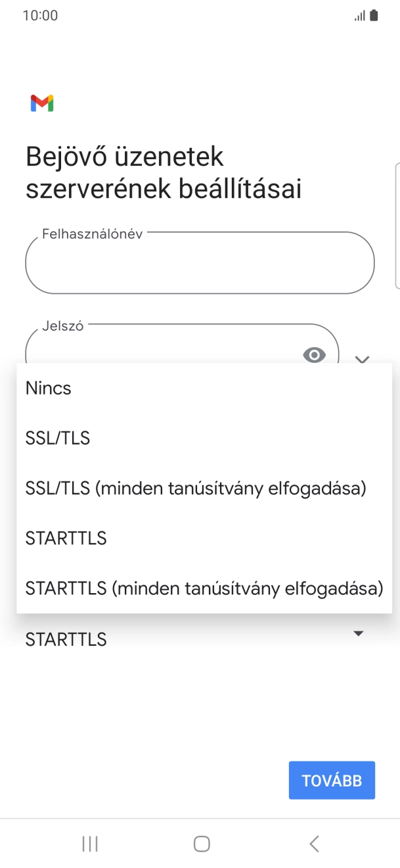Select the STARTTLS option
This screenshot has width=400, height=868.
(x=66, y=538)
